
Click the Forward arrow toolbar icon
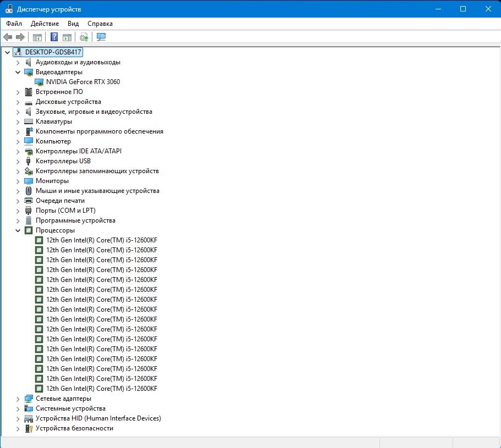click(20, 37)
